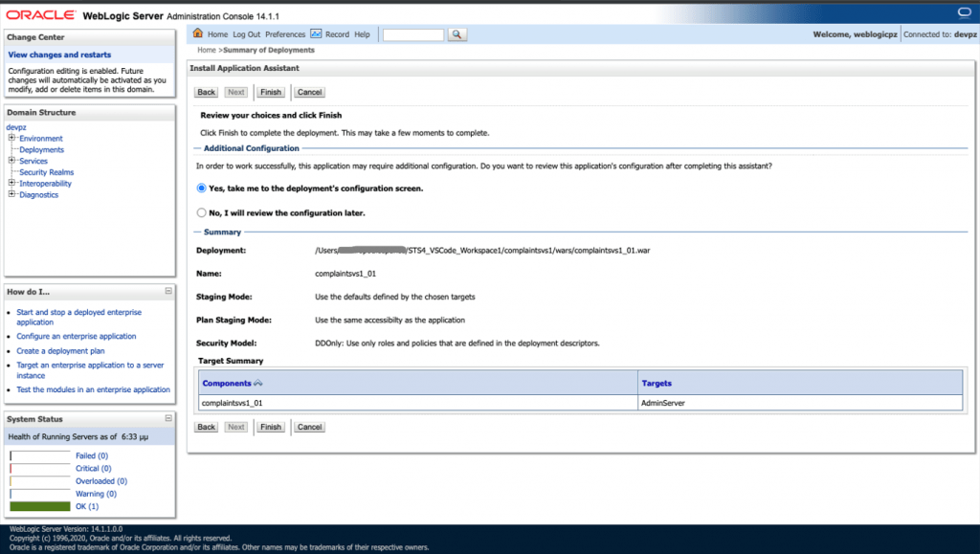980x554 pixels.
Task: Open View changes and restarts
Action: [59, 55]
